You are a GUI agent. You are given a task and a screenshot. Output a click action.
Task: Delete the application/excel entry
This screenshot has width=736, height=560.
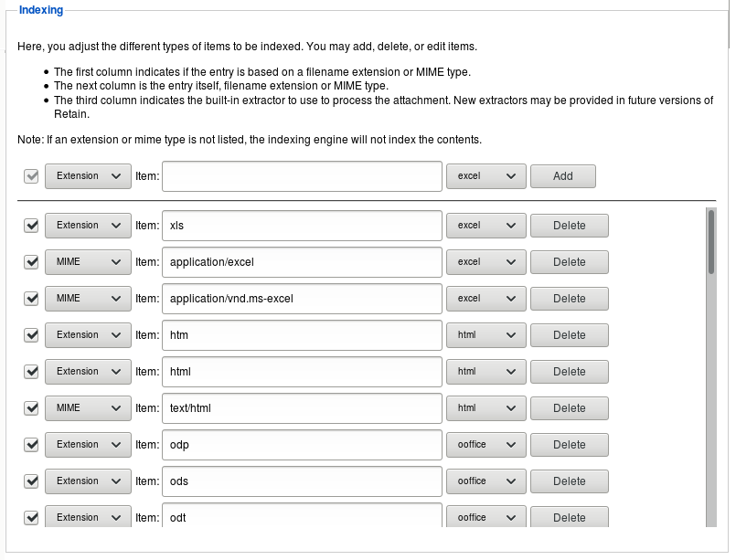coord(569,262)
